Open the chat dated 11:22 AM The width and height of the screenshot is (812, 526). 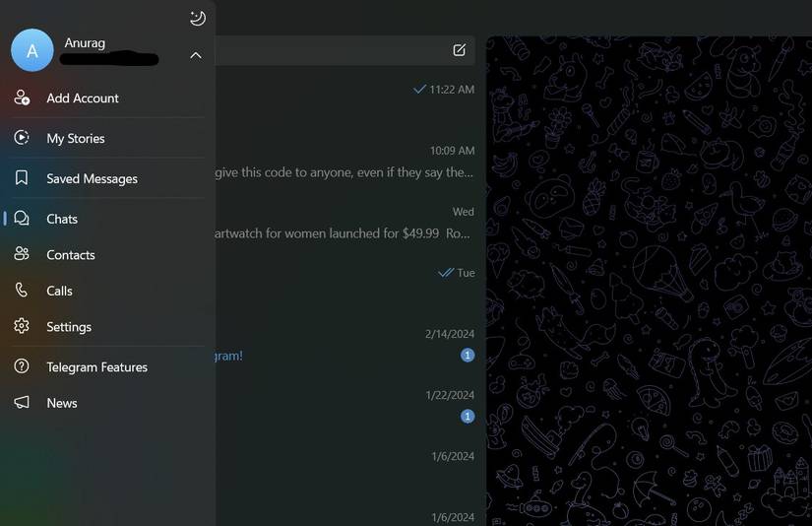point(345,100)
